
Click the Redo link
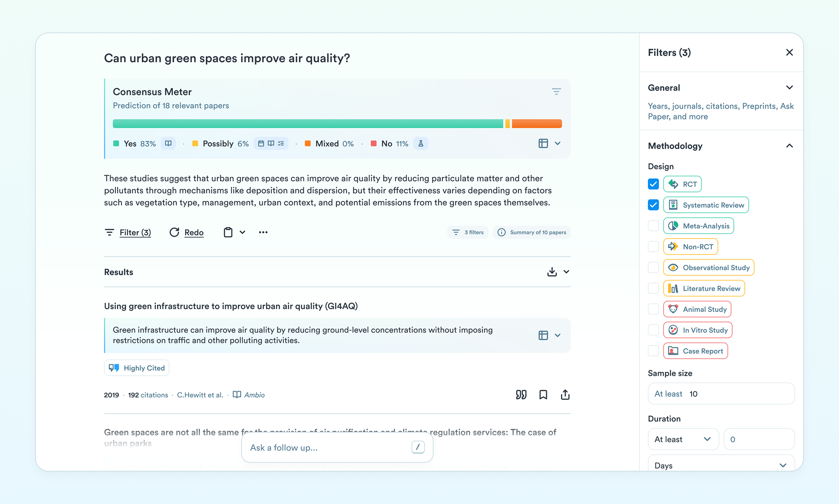(194, 232)
